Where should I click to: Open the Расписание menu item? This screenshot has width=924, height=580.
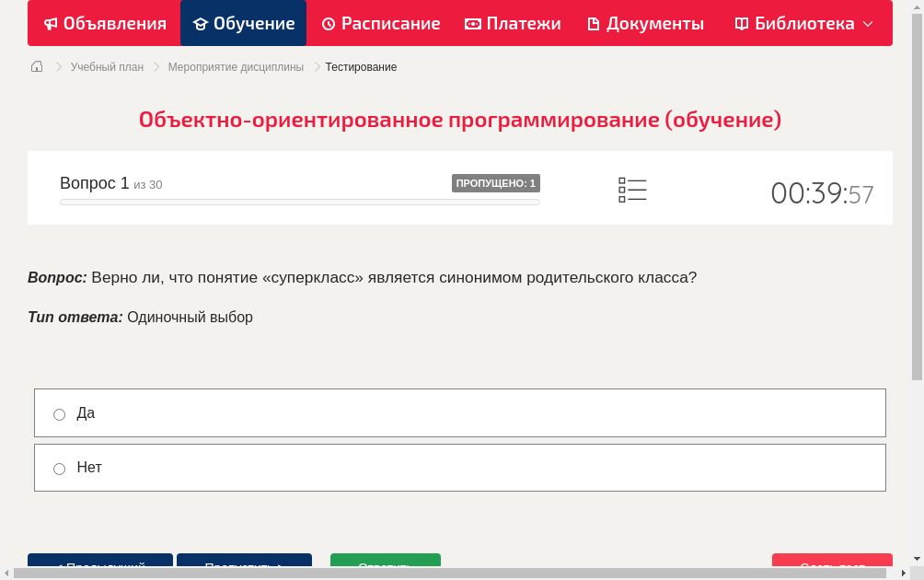[380, 23]
